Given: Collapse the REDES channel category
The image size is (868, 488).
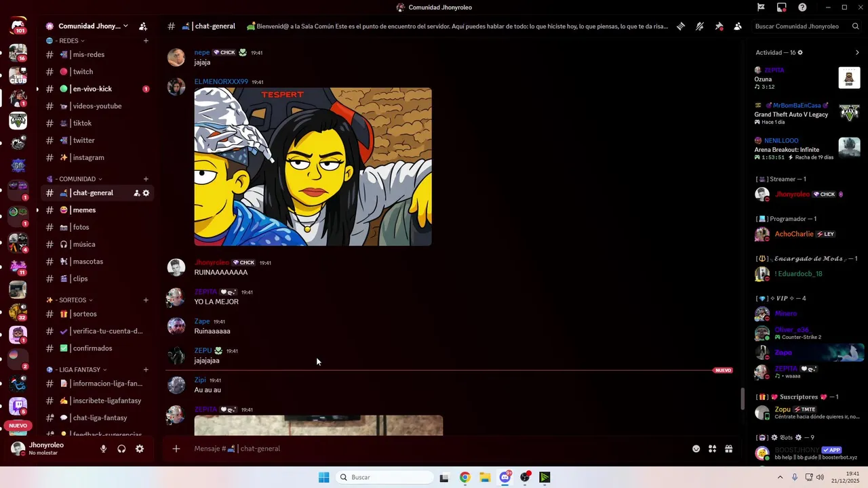Looking at the screenshot, I should click(65, 41).
